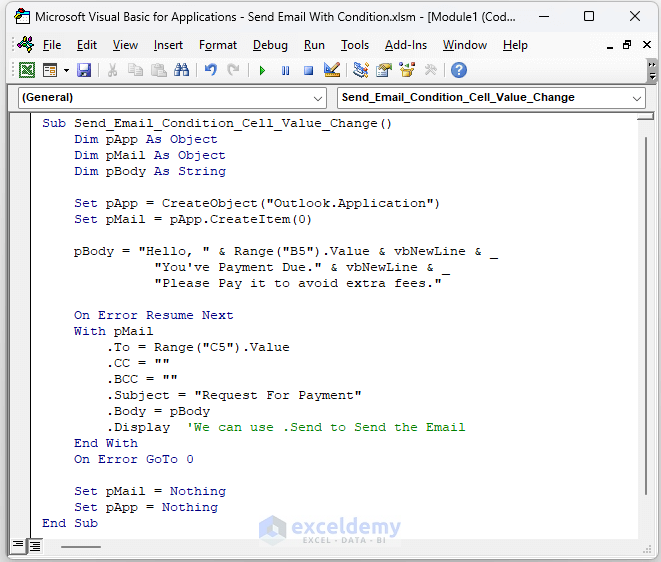Open the File menu
661x562 pixels.
tap(52, 45)
